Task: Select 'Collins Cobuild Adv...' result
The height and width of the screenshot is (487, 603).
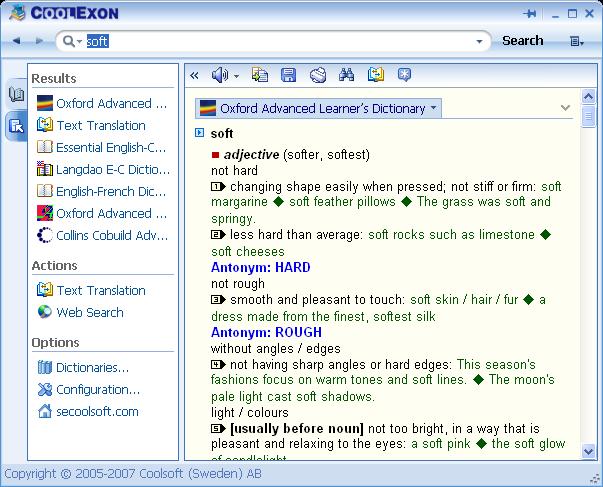Action: pos(102,235)
